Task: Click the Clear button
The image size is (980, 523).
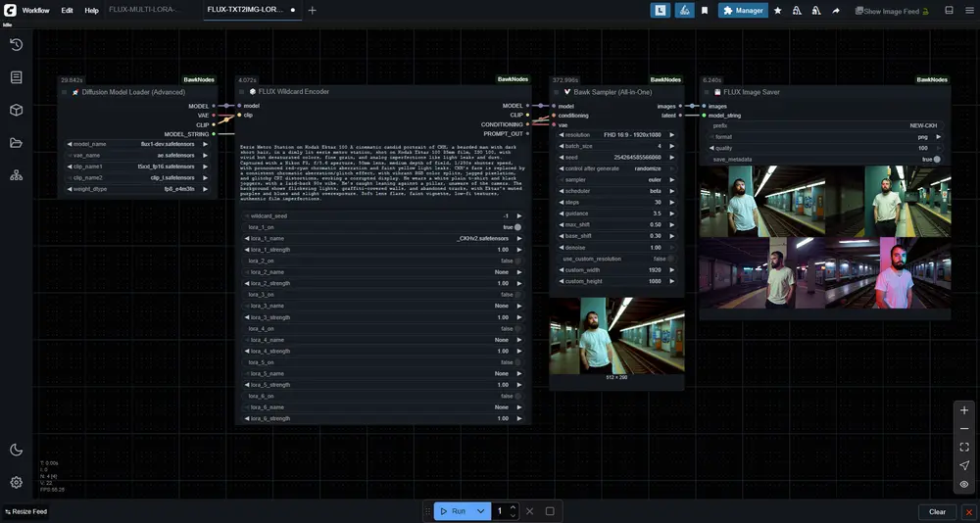Action: (937, 511)
